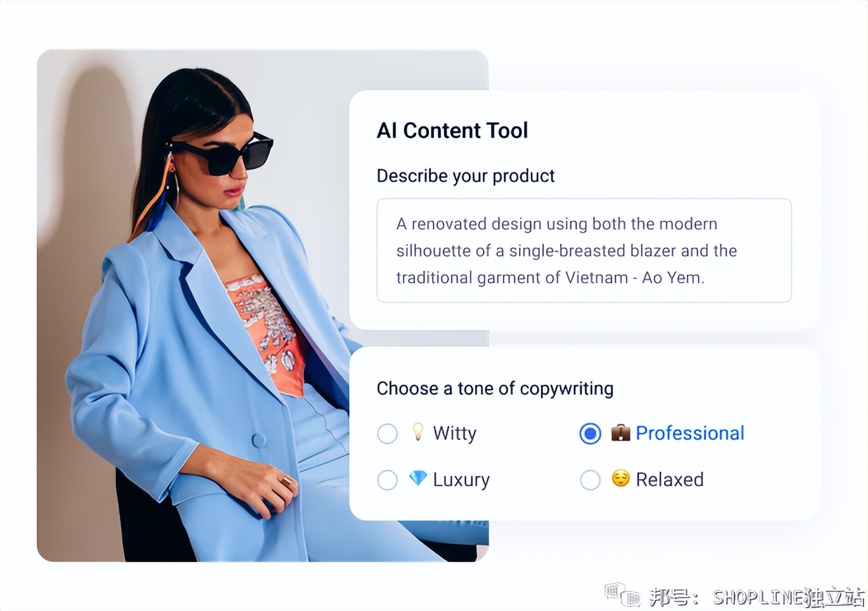
Task: Focus the product description text box
Action: coord(584,250)
